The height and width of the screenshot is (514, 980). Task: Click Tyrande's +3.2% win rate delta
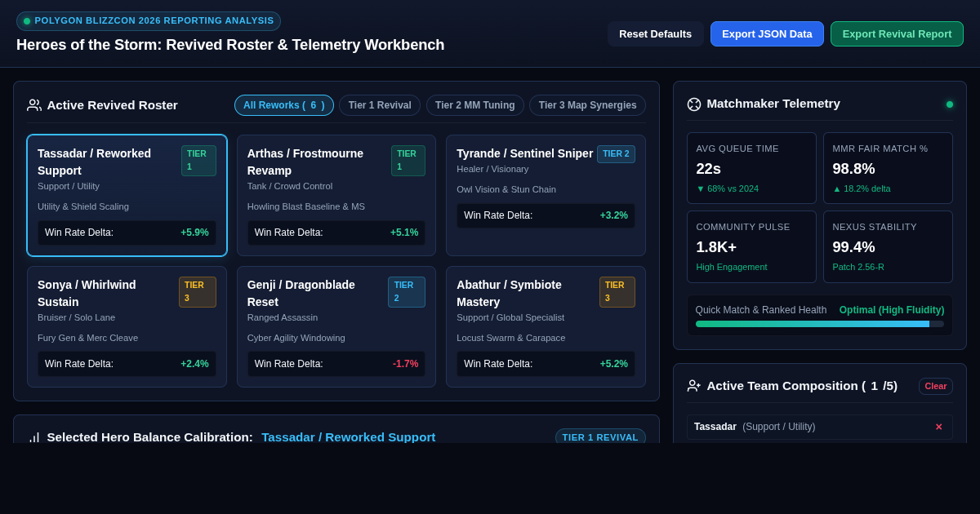point(614,215)
